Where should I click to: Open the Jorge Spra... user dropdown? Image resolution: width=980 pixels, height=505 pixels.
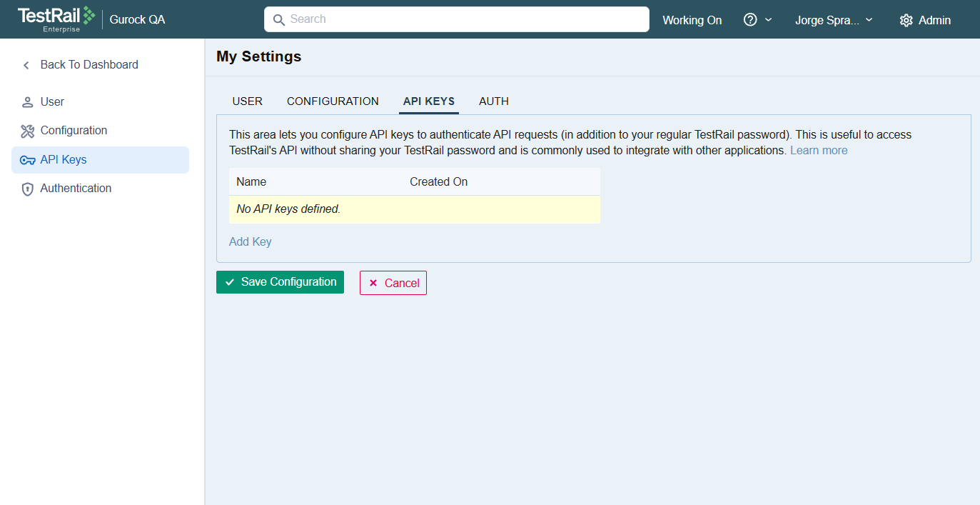pyautogui.click(x=834, y=20)
